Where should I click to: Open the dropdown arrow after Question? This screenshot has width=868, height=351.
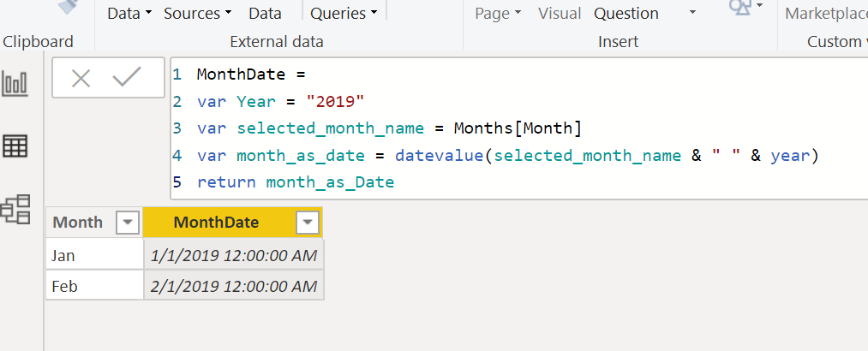tap(692, 13)
